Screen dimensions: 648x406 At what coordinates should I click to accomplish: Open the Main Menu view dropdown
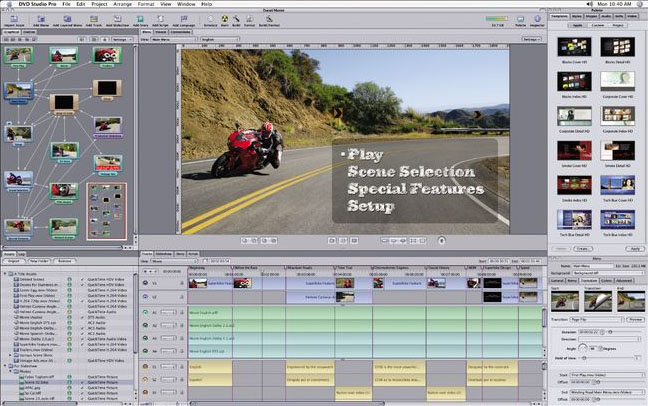(174, 39)
